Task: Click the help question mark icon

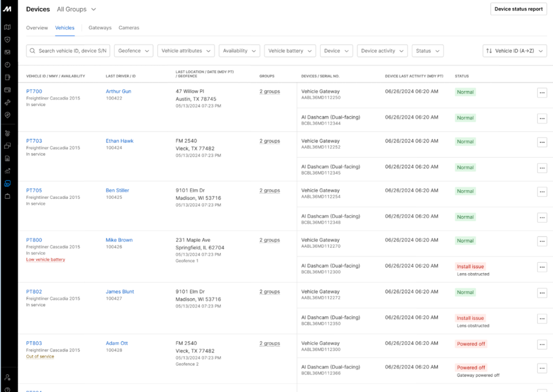Action: coord(7,389)
